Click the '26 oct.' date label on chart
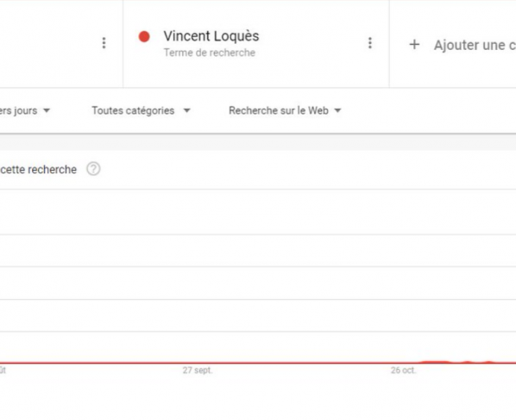This screenshot has width=516, height=420. [x=404, y=370]
